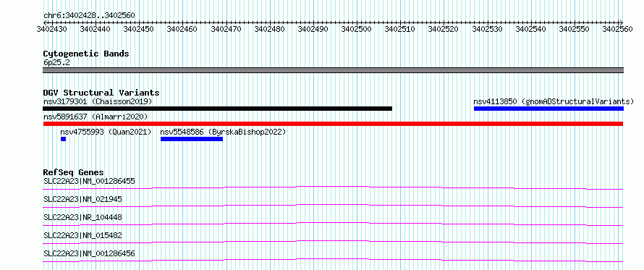Screen dimensions: 644x270
Task: Click the blue nsv5548586 variant bar
Action: click(x=192, y=139)
